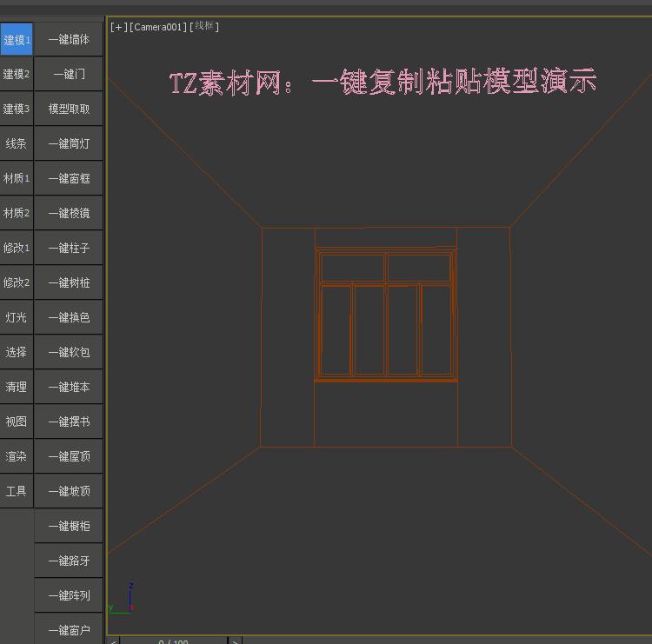The image size is (652, 644).
Task: Open the 线框 shading mode menu
Action: pyautogui.click(x=204, y=26)
